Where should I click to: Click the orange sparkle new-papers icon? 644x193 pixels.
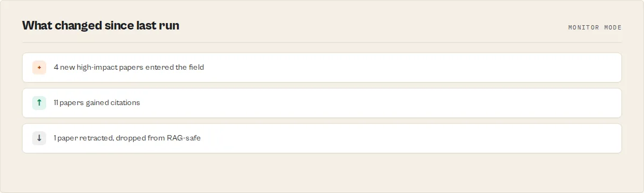[x=39, y=68]
